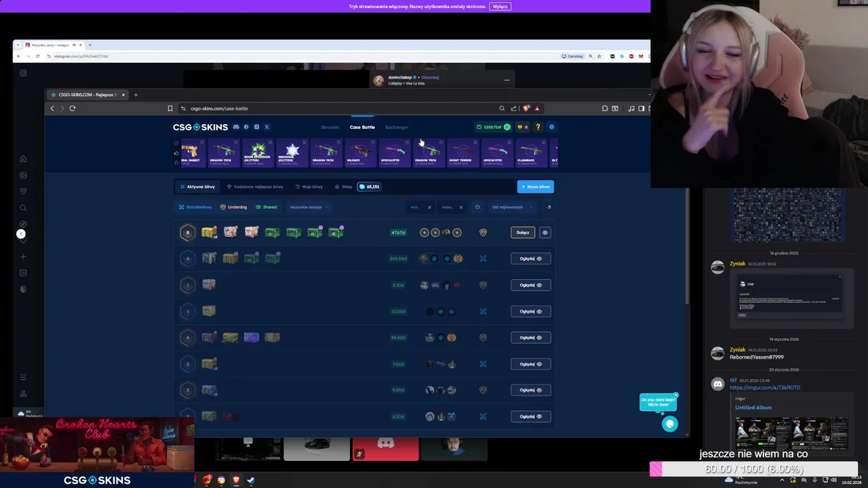This screenshot has width=868, height=488.
Task: Click the Nowa bitwa button
Action: (x=536, y=186)
